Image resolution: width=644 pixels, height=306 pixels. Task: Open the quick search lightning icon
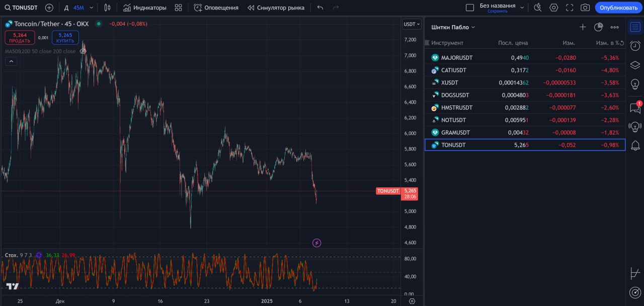click(538, 8)
